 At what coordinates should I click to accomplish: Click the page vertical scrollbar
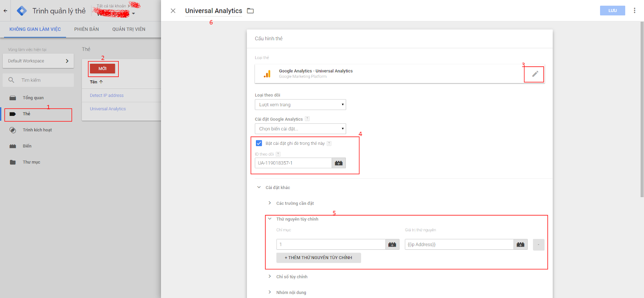(x=642, y=109)
